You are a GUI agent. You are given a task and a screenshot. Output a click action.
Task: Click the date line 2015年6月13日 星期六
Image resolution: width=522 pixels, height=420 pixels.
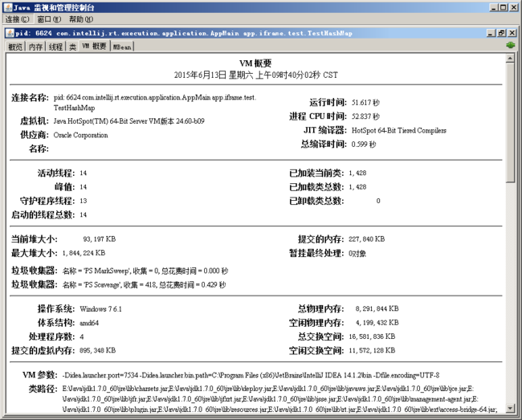tap(255, 75)
